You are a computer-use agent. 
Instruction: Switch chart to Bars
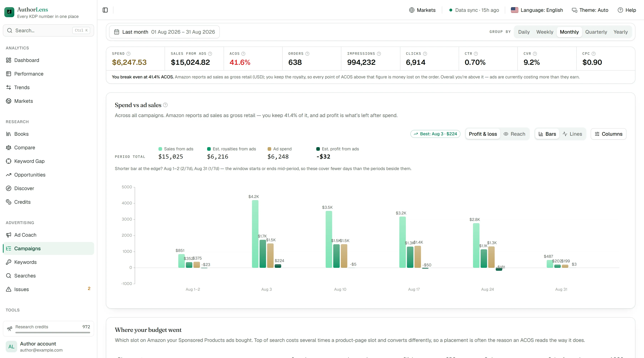coord(547,134)
